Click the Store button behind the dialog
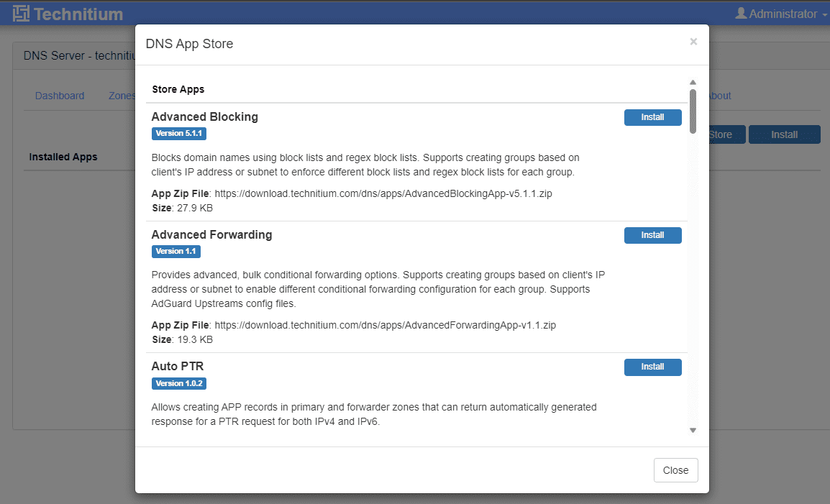830x504 pixels. point(721,134)
